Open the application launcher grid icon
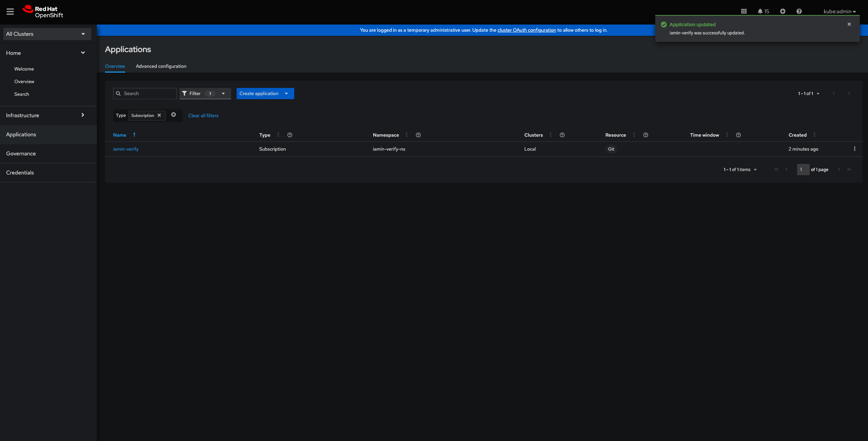The width and height of the screenshot is (868, 441). 744,12
